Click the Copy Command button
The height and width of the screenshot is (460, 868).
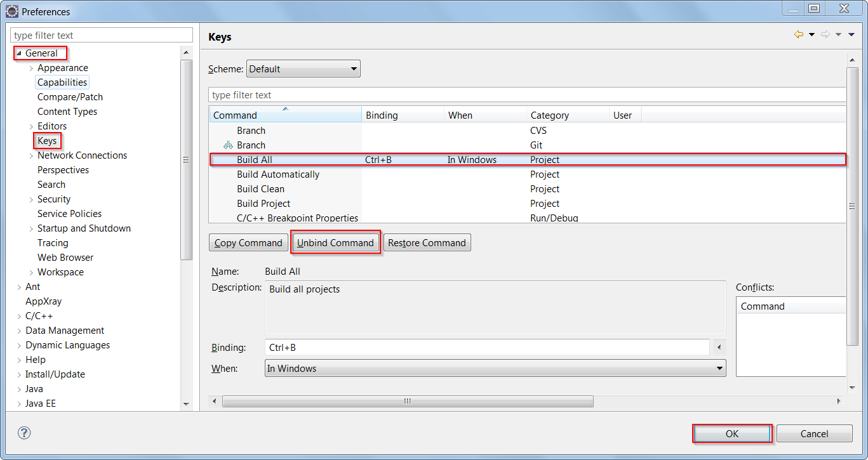click(x=248, y=242)
